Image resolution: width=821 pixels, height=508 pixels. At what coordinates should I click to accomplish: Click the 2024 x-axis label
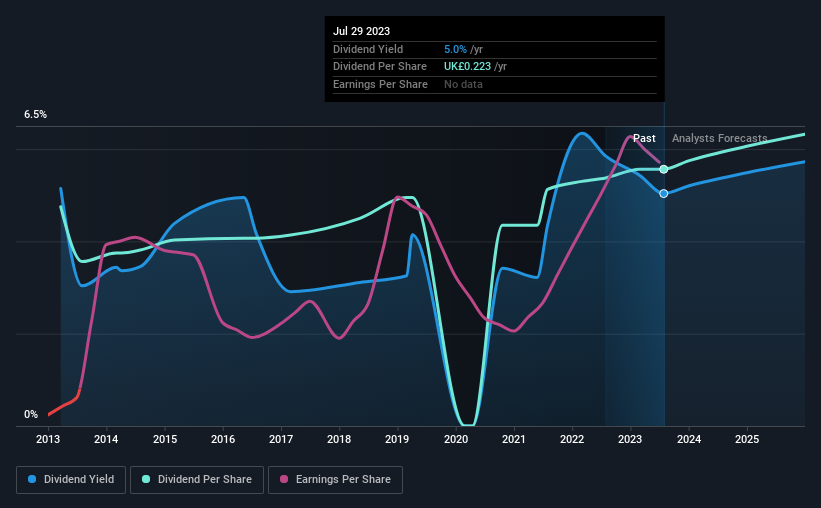(x=689, y=439)
